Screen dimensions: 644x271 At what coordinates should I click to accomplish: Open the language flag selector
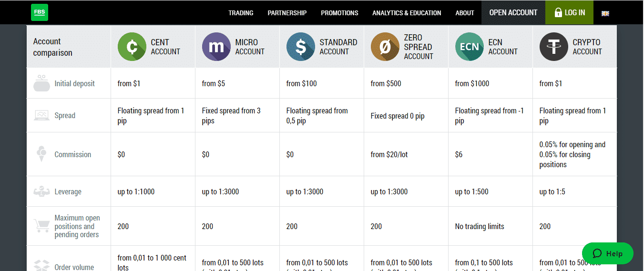pyautogui.click(x=605, y=13)
